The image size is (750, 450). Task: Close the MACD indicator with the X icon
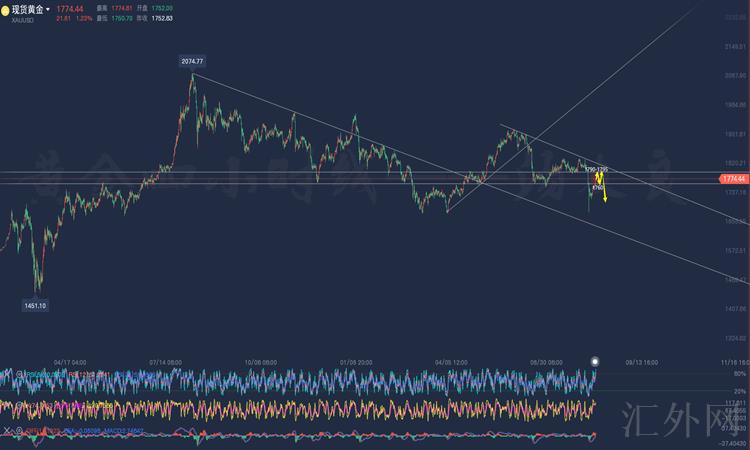(7, 431)
